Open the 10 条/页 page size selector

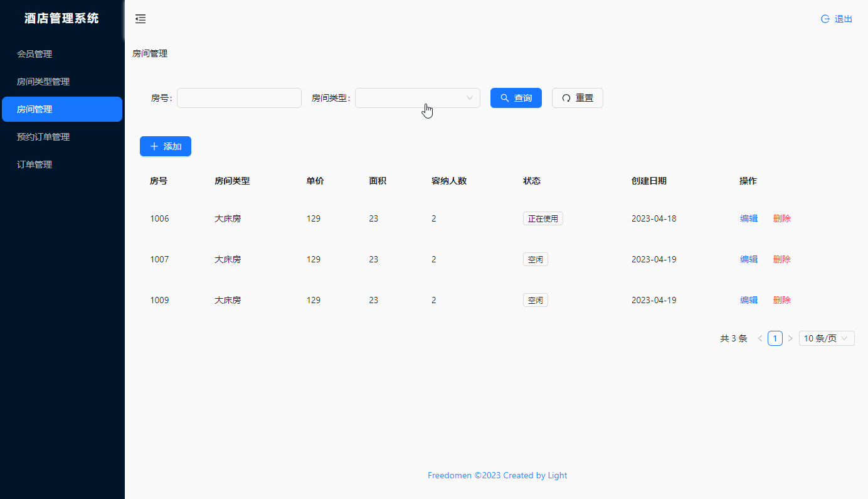pos(827,338)
